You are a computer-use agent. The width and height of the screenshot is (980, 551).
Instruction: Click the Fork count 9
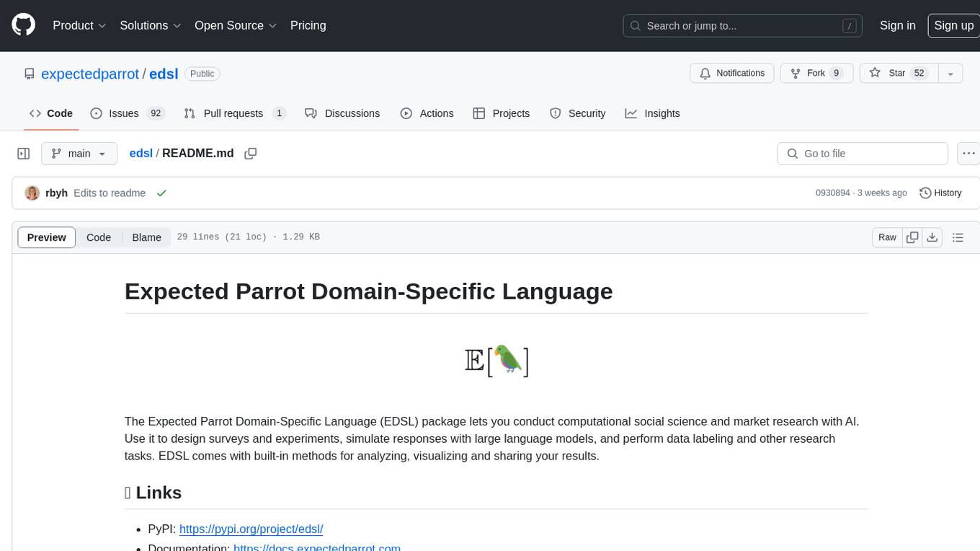836,74
